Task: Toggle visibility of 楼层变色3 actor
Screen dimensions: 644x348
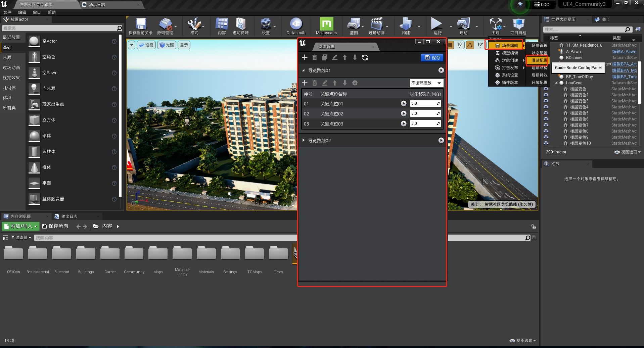Action: coord(546,101)
